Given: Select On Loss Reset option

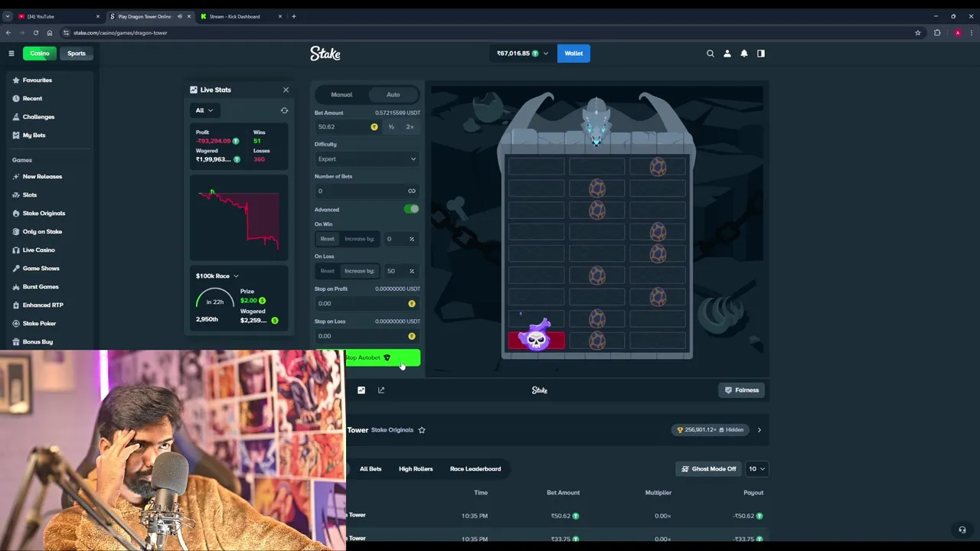Looking at the screenshot, I should pyautogui.click(x=327, y=271).
